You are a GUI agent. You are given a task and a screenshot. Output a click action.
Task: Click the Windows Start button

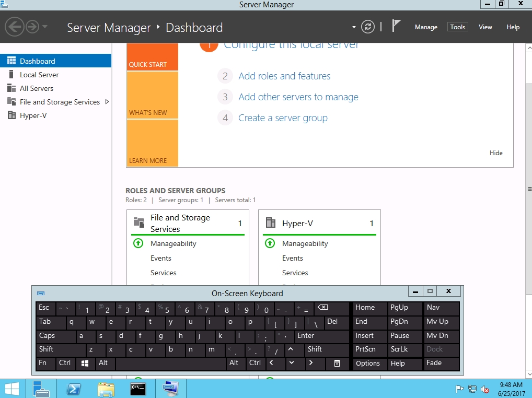(12, 389)
